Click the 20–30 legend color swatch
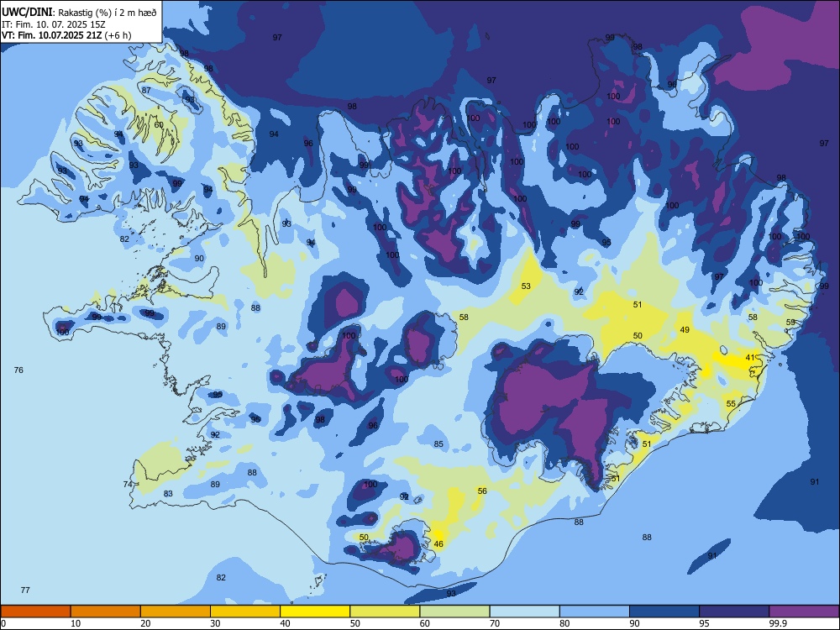The height and width of the screenshot is (630, 840). pyautogui.click(x=176, y=612)
